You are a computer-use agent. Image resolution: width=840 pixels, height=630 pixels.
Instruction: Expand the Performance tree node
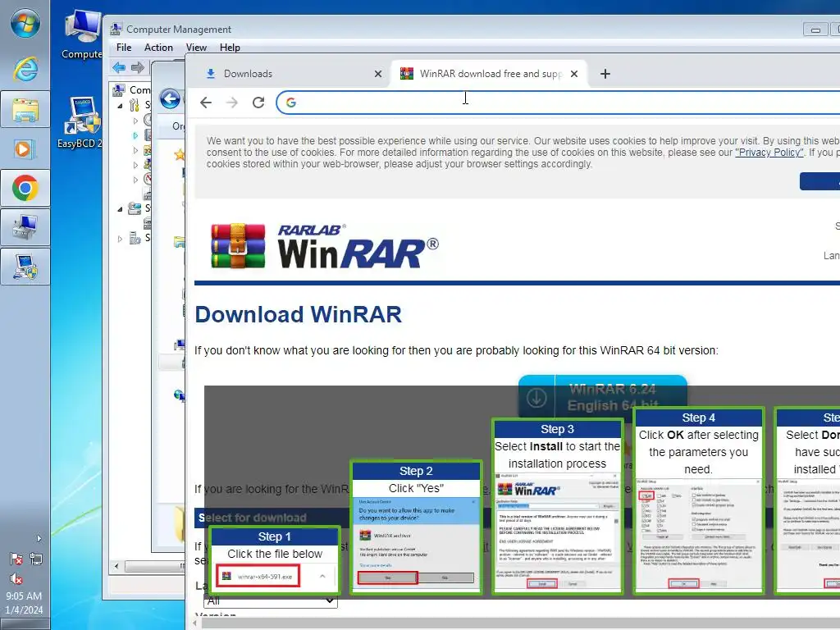click(135, 180)
